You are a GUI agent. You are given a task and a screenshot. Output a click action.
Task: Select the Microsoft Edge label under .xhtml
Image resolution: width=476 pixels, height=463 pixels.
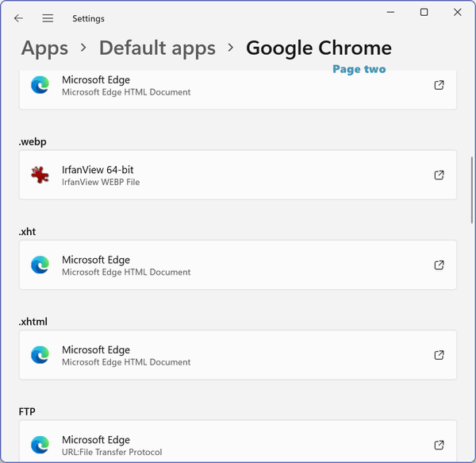tap(96, 350)
